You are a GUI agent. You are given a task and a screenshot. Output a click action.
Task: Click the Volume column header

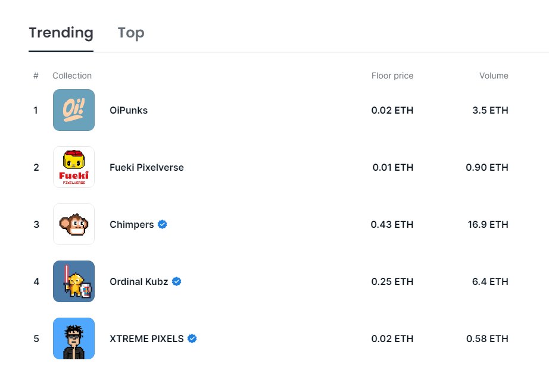tap(494, 76)
